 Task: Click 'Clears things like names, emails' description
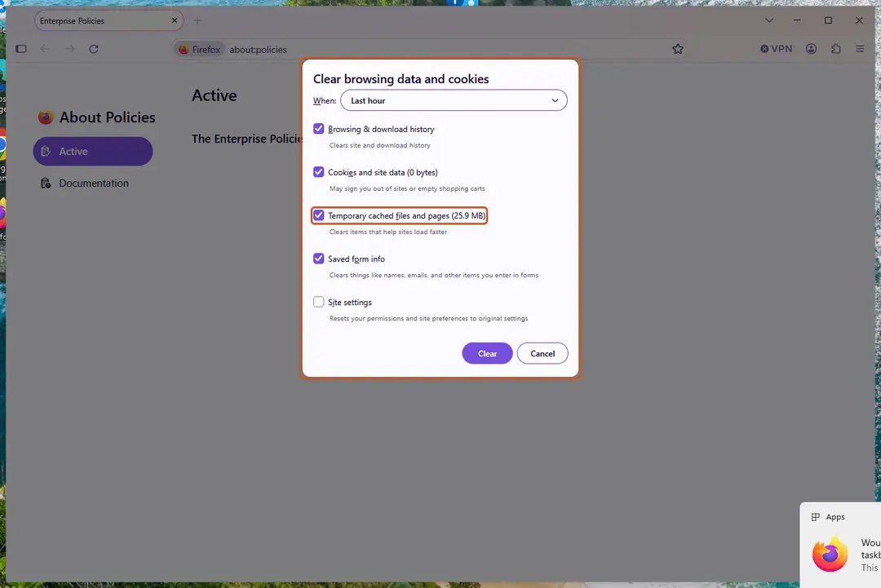pos(434,275)
